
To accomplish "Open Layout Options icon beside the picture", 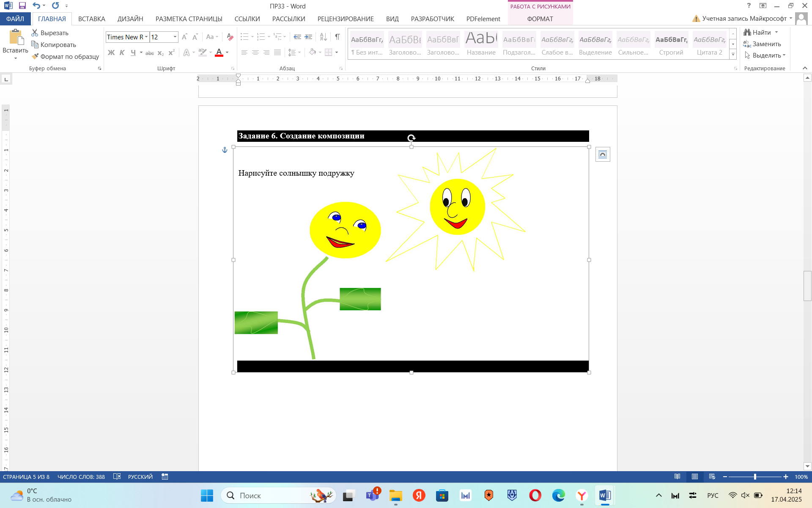I will [x=603, y=155].
